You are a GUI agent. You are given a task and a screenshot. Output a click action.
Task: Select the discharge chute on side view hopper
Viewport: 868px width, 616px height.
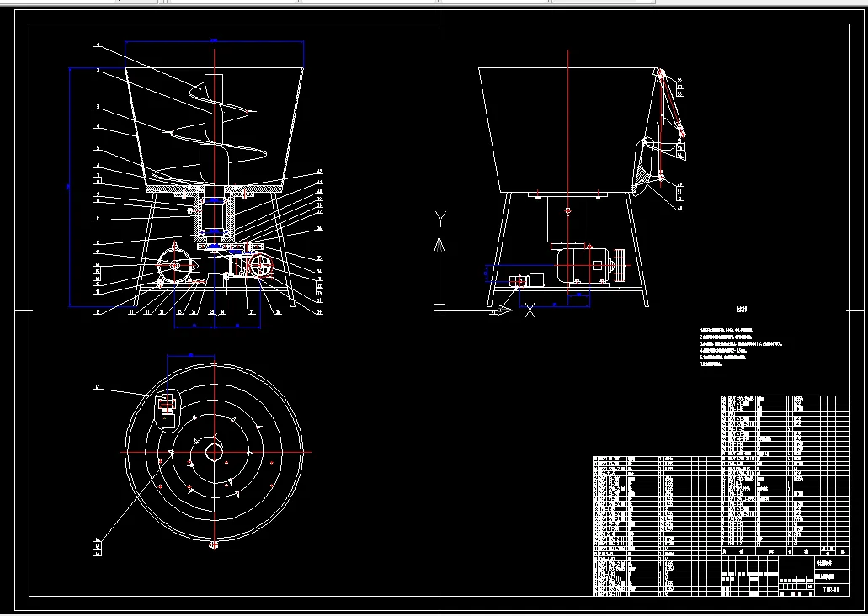pos(645,167)
